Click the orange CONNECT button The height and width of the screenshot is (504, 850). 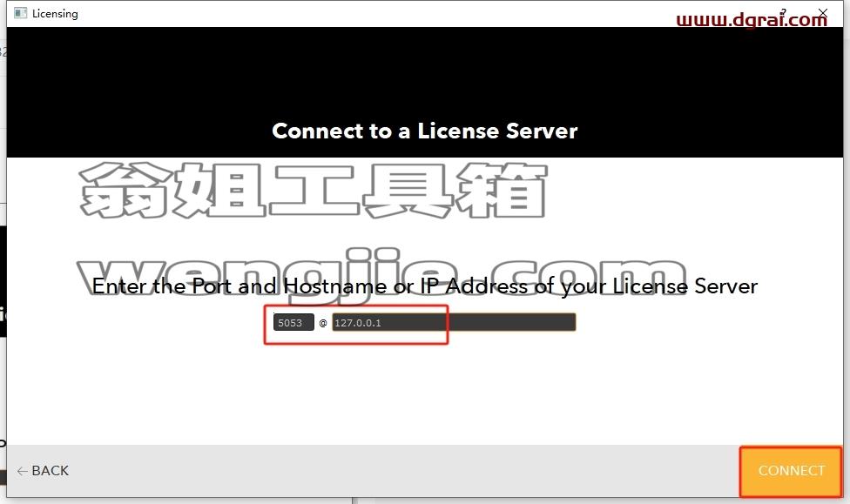(791, 471)
